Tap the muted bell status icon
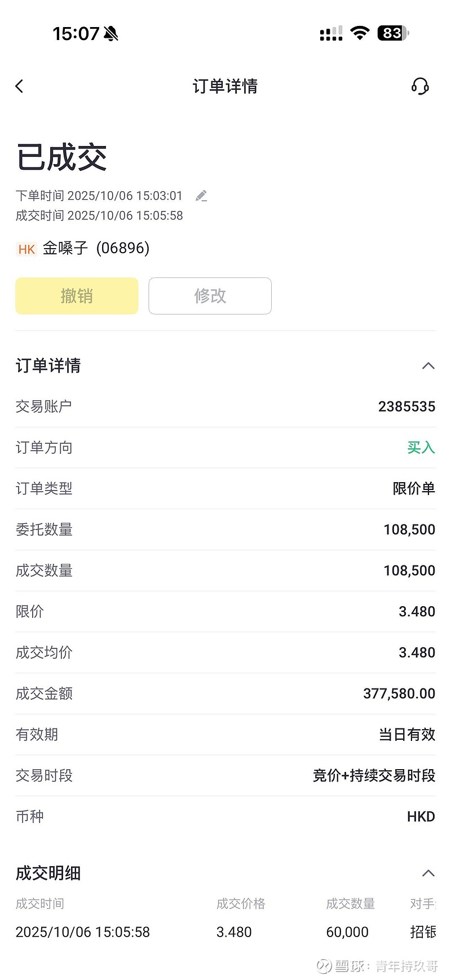451x980 pixels. (111, 34)
